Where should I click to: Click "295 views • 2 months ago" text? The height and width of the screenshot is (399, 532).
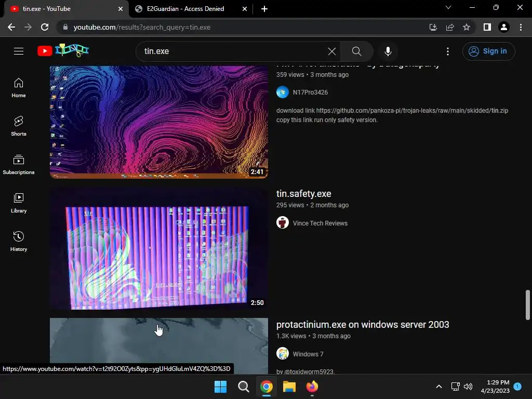coord(312,205)
